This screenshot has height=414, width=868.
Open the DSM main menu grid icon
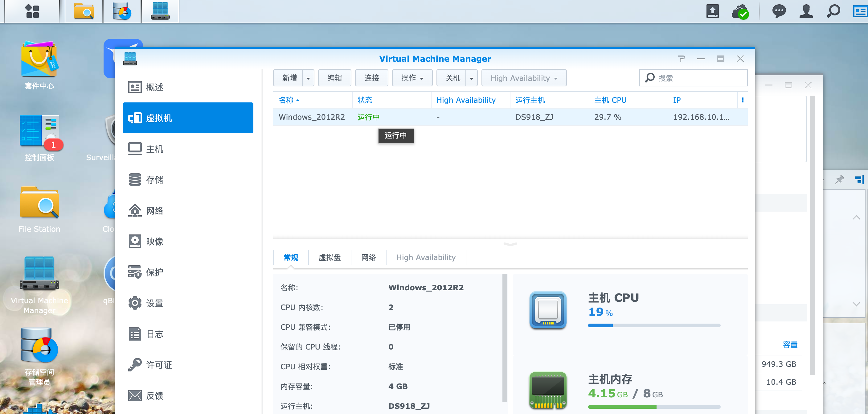[x=32, y=11]
